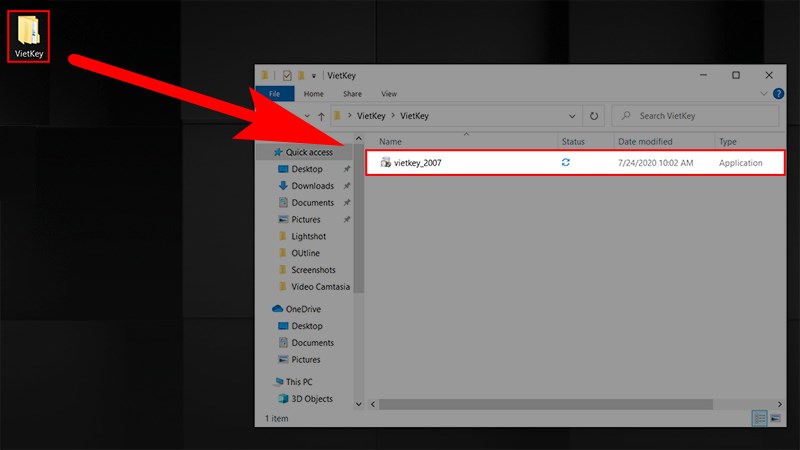Open Downloads in navigation pane
This screenshot has height=450, width=800.
tap(312, 186)
